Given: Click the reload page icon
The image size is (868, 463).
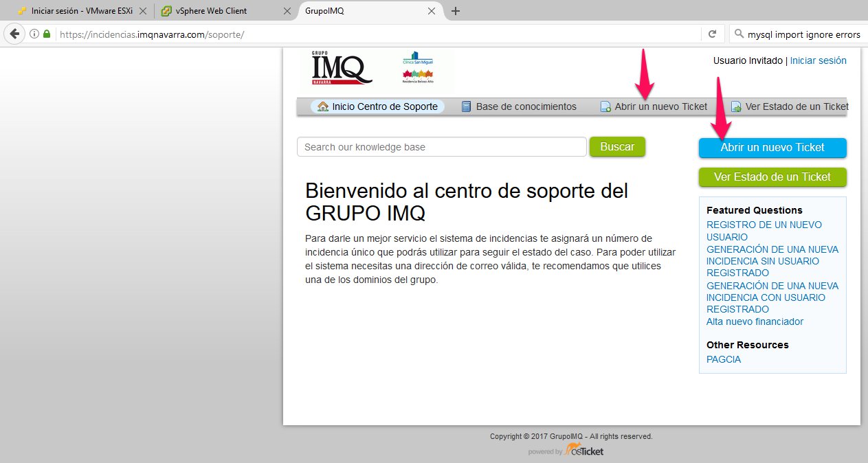Looking at the screenshot, I should click(x=713, y=34).
